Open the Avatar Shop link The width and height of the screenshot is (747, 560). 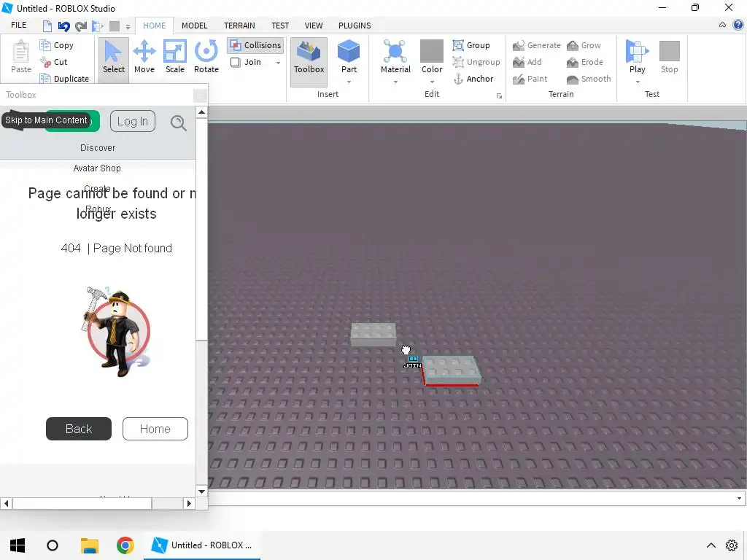pos(97,168)
